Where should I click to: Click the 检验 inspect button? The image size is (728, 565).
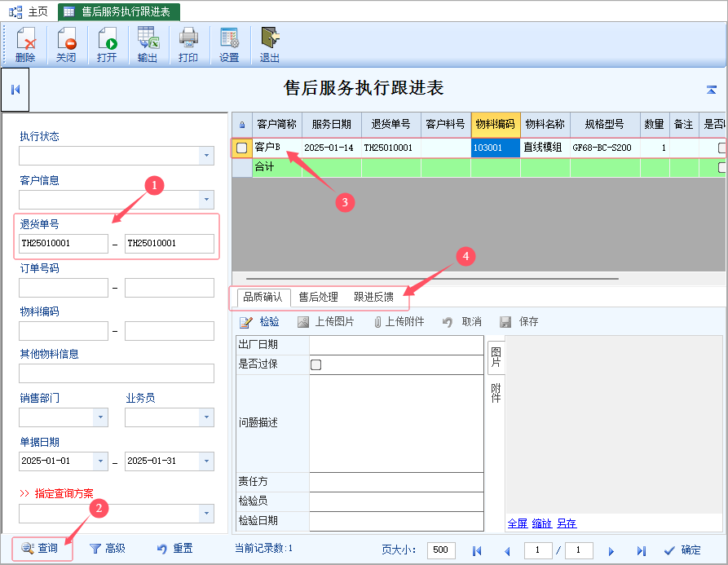[259, 322]
